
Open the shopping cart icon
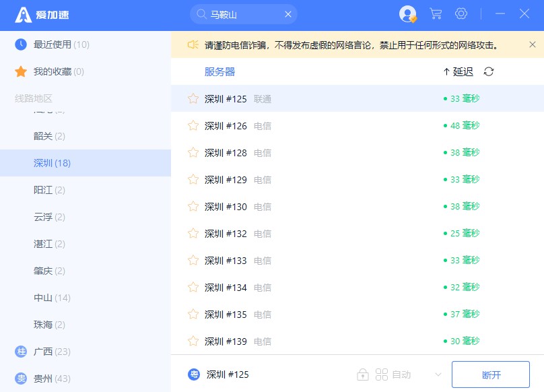click(x=436, y=14)
